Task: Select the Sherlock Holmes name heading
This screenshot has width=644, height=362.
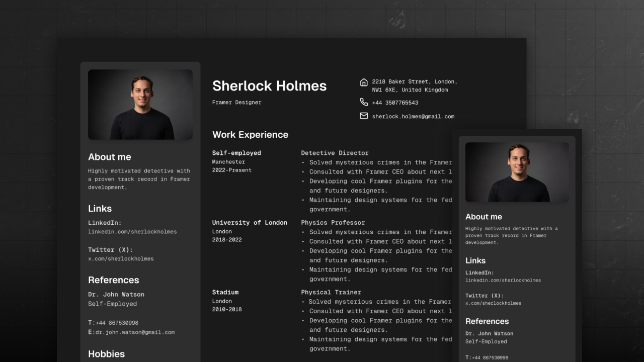Action: pyautogui.click(x=269, y=86)
